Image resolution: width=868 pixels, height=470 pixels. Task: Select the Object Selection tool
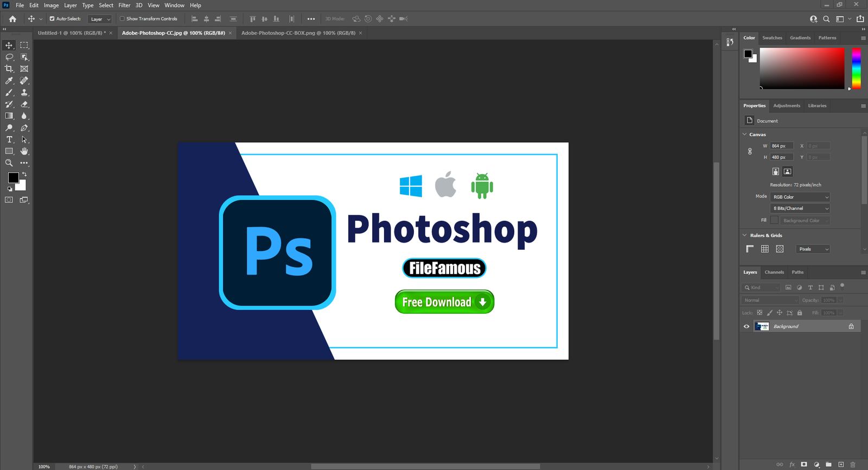(24, 57)
